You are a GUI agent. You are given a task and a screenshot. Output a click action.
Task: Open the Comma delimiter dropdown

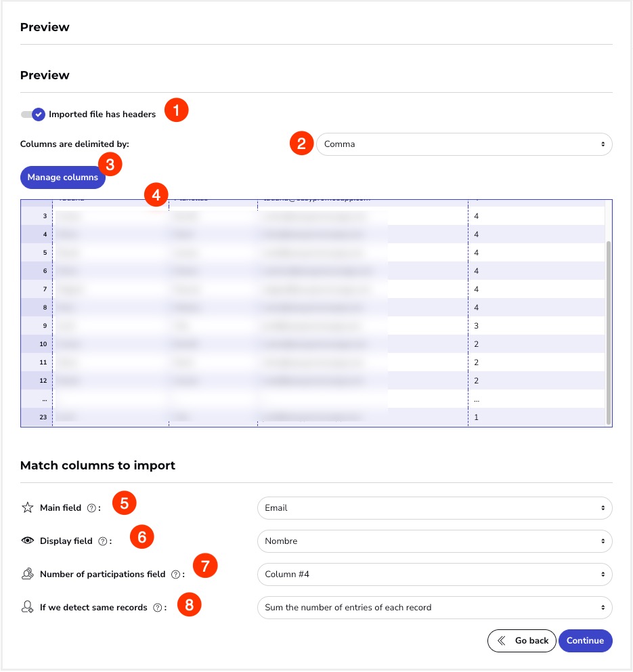coord(464,144)
